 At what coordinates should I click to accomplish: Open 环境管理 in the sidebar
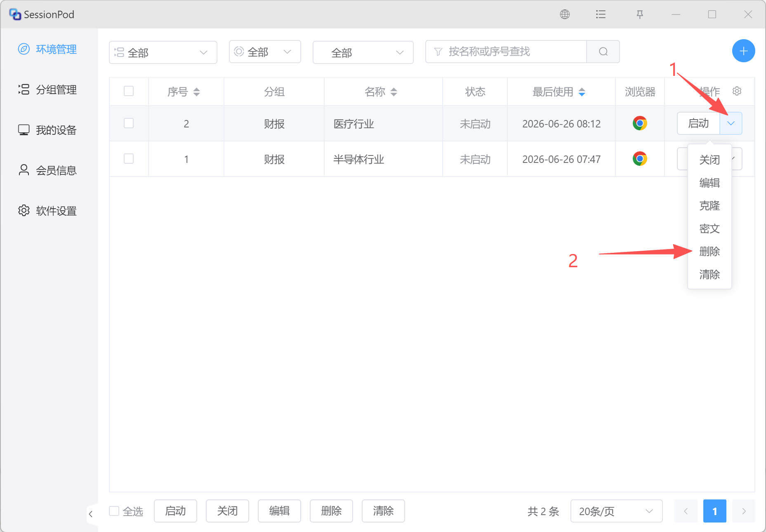pos(47,49)
